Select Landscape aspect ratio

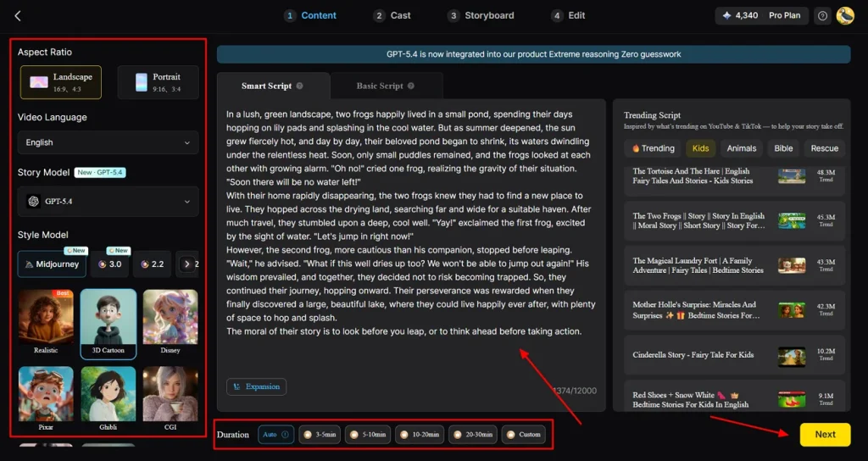pos(61,82)
